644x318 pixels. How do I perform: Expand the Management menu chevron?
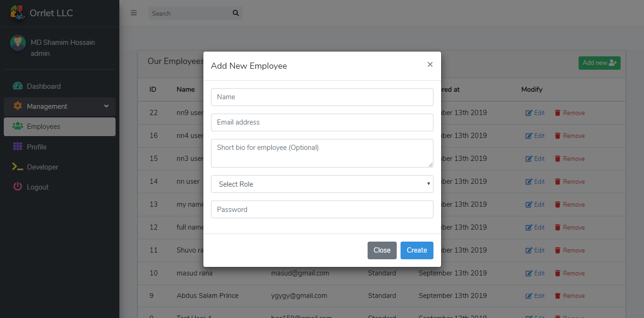(106, 106)
